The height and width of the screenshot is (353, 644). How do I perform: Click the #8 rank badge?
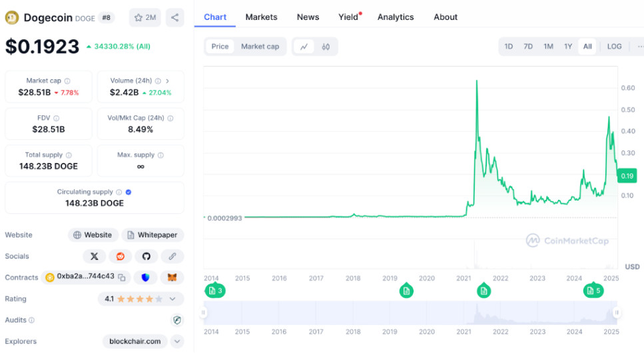[x=106, y=18]
